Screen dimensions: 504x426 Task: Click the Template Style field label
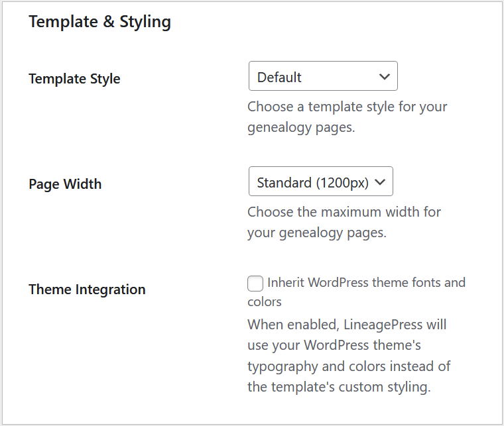pos(74,79)
